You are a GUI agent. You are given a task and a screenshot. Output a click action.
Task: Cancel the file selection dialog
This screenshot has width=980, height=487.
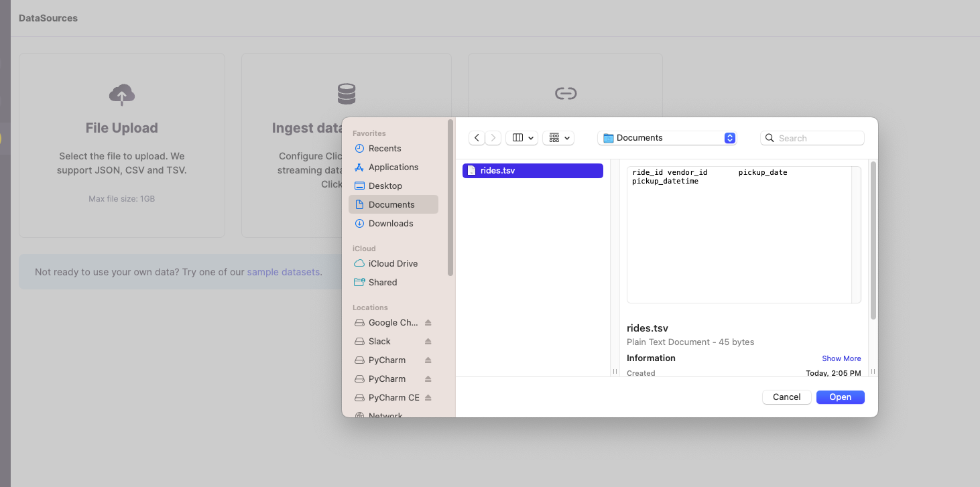(786, 397)
